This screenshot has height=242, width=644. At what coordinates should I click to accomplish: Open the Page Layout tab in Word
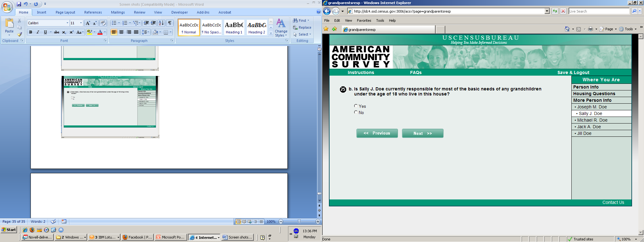[65, 12]
